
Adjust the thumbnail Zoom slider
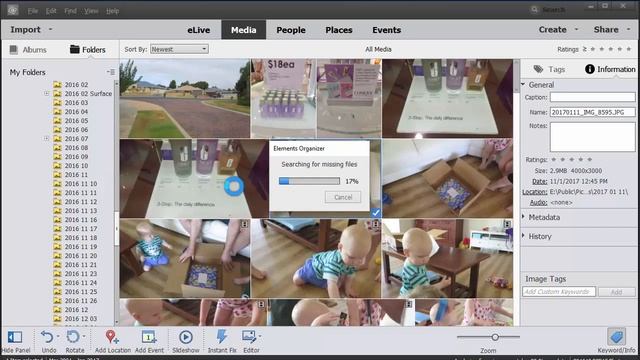(495, 337)
